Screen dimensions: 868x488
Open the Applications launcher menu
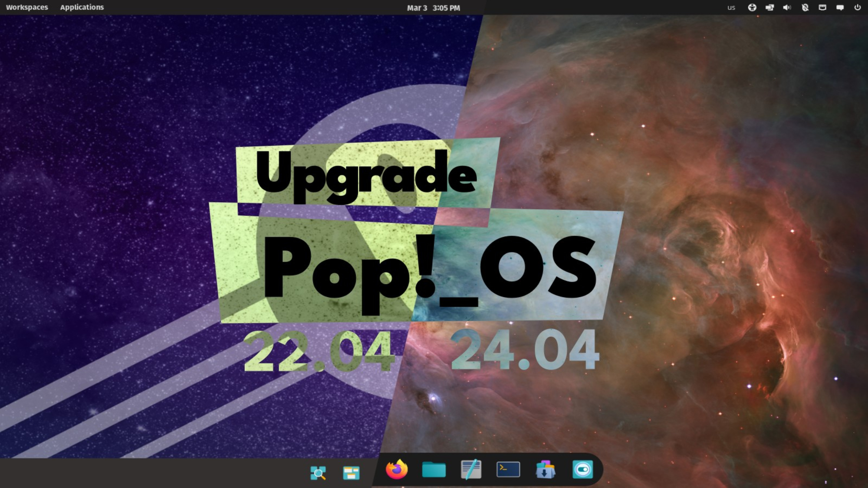tap(82, 7)
